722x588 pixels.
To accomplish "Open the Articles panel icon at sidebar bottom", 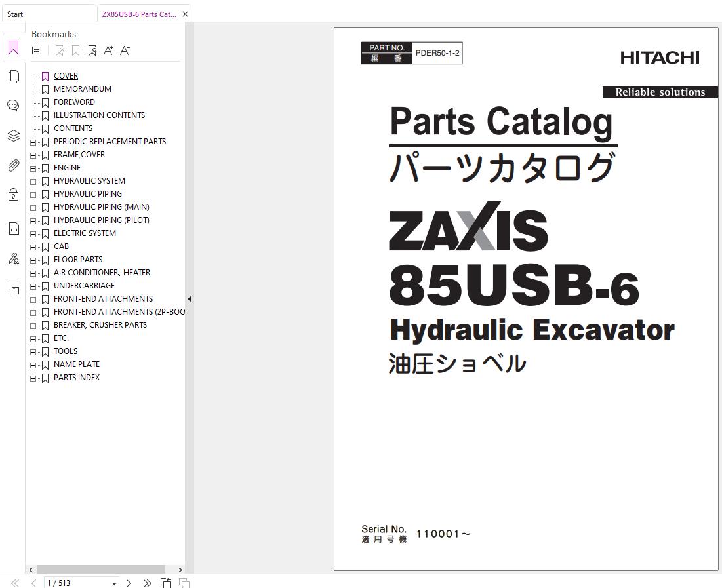I will point(13,288).
